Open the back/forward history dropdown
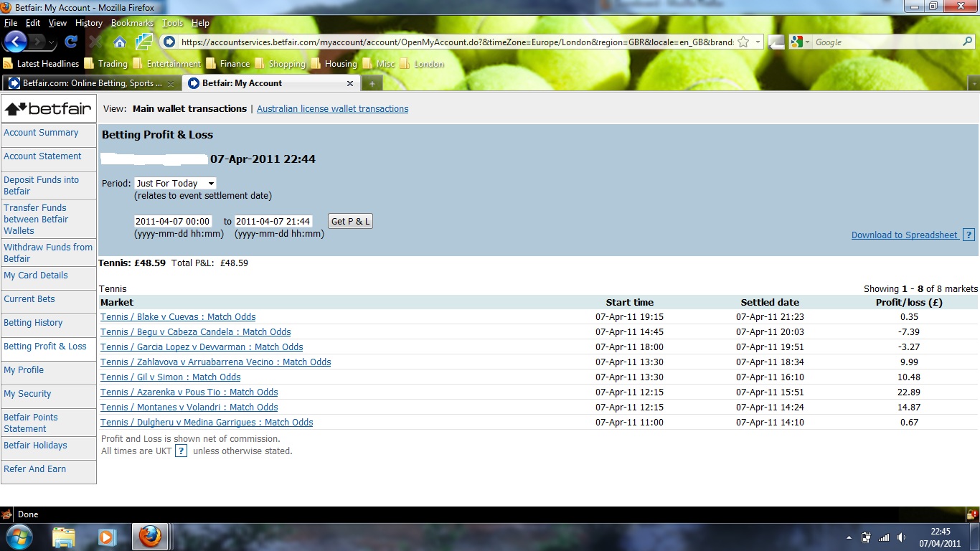 pyautogui.click(x=52, y=43)
